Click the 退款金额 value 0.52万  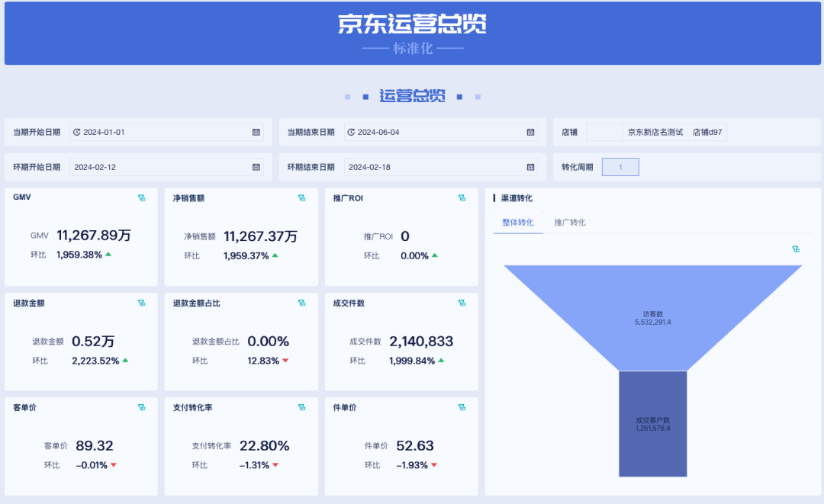tap(93, 342)
